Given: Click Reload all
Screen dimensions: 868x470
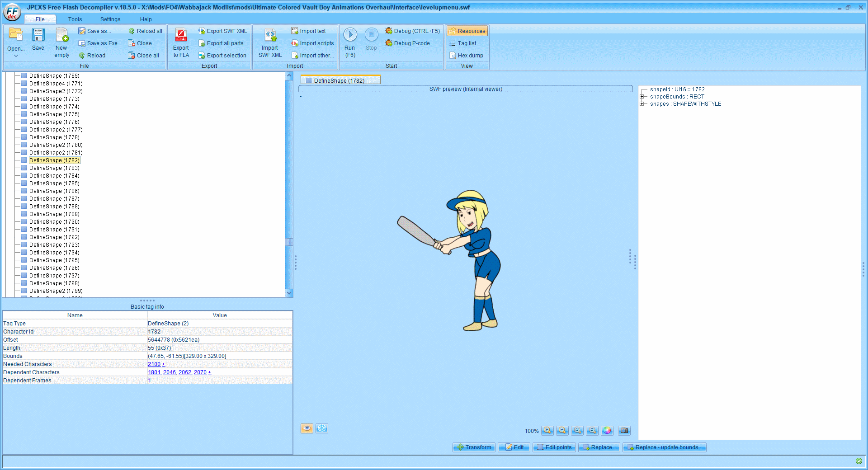Looking at the screenshot, I should point(145,31).
